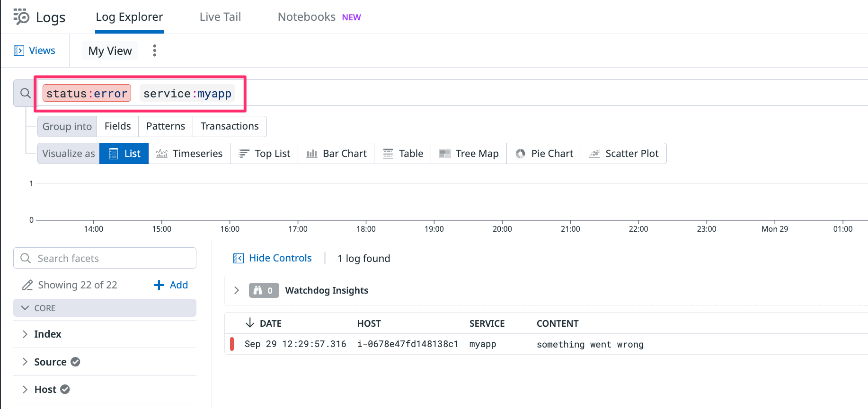Collapse the CORE facet group

click(x=25, y=308)
